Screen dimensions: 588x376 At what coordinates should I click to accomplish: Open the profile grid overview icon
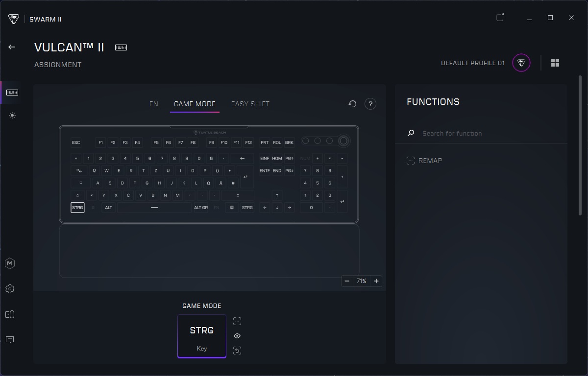555,63
